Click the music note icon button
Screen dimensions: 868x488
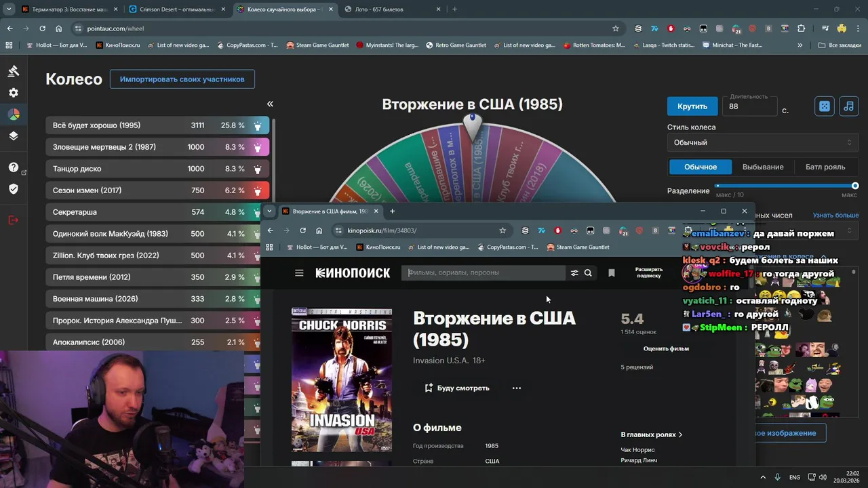coord(848,106)
